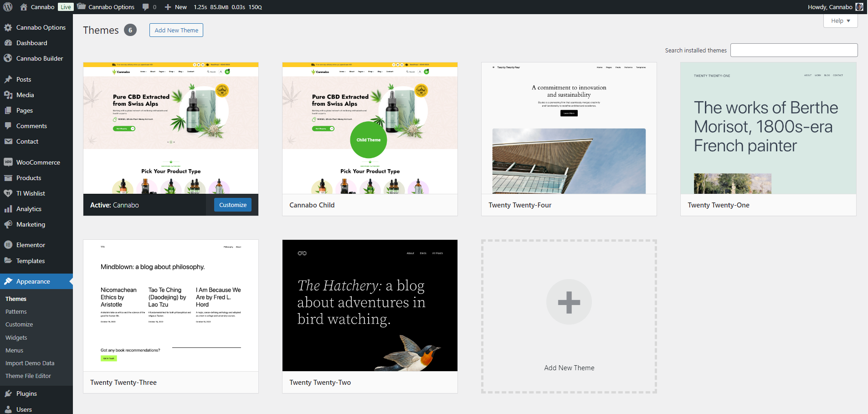The width and height of the screenshot is (868, 414).
Task: Select Patterns under Appearance
Action: point(16,311)
